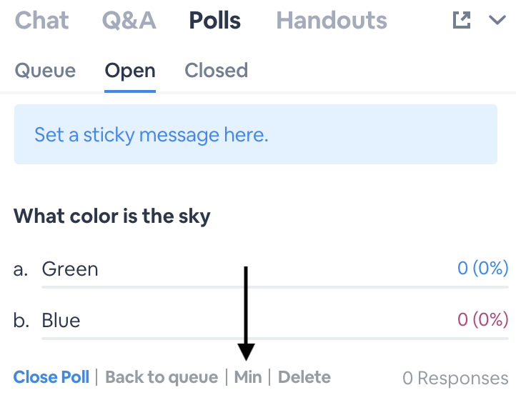Select the Polls tab
Image resolution: width=516 pixels, height=420 pixels.
pos(215,21)
